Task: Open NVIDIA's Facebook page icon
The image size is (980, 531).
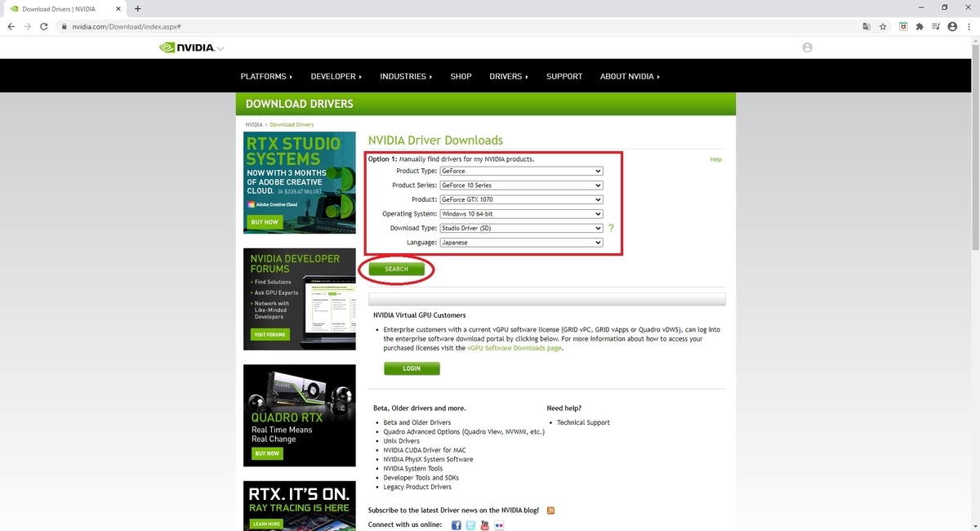Action: point(457,524)
